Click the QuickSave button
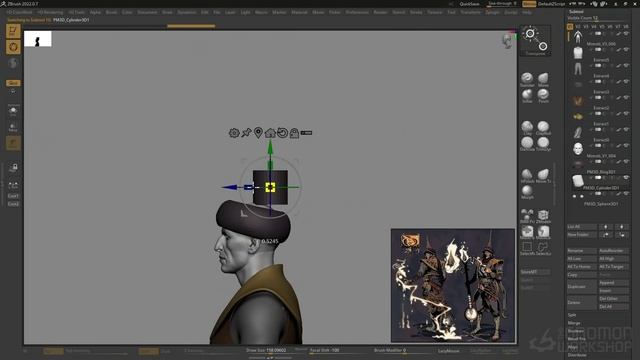Viewport: 640px width, 360px height. [x=470, y=4]
